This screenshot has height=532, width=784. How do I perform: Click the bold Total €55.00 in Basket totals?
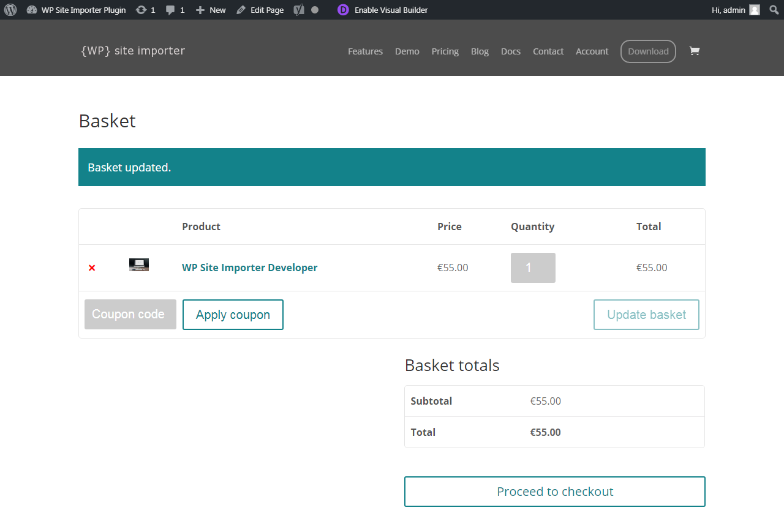pos(545,432)
